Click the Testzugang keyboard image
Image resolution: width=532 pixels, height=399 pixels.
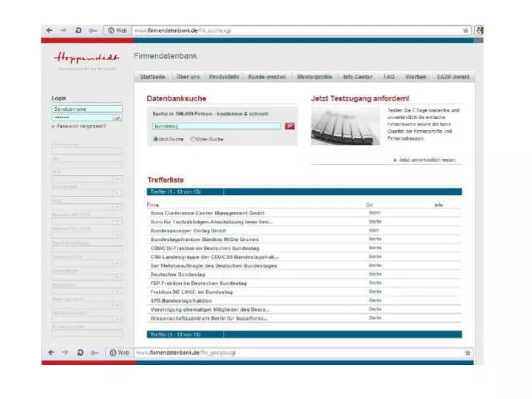[x=345, y=126]
